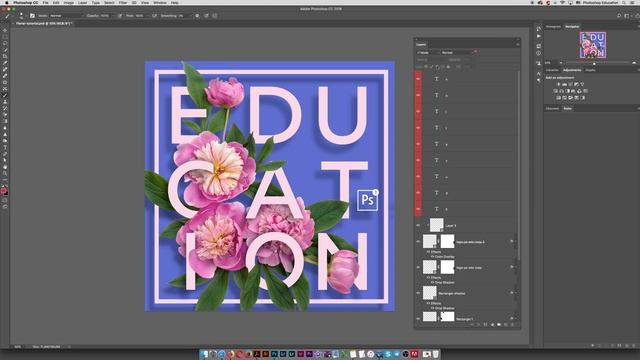
Task: Select the Horizontal Type tool
Action: [x=5, y=147]
